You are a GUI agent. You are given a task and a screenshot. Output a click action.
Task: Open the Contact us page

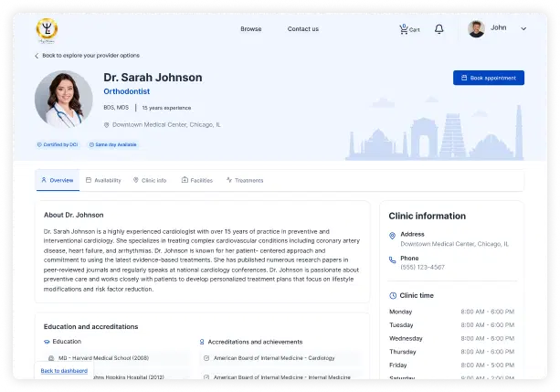click(303, 29)
